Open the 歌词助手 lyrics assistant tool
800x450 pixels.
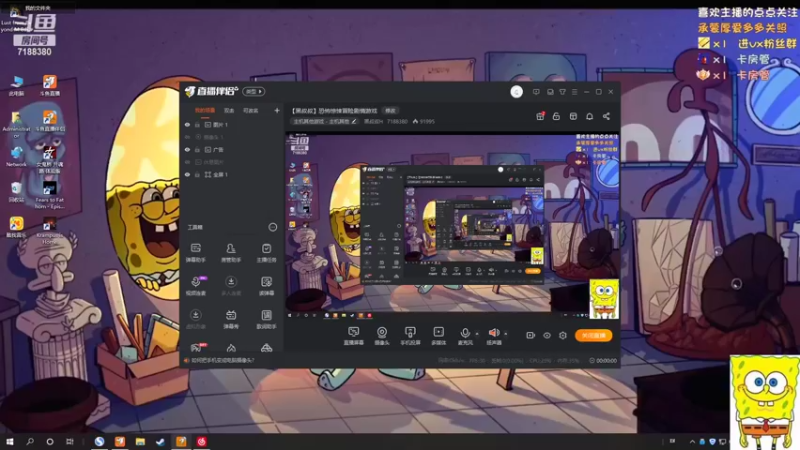tap(266, 319)
